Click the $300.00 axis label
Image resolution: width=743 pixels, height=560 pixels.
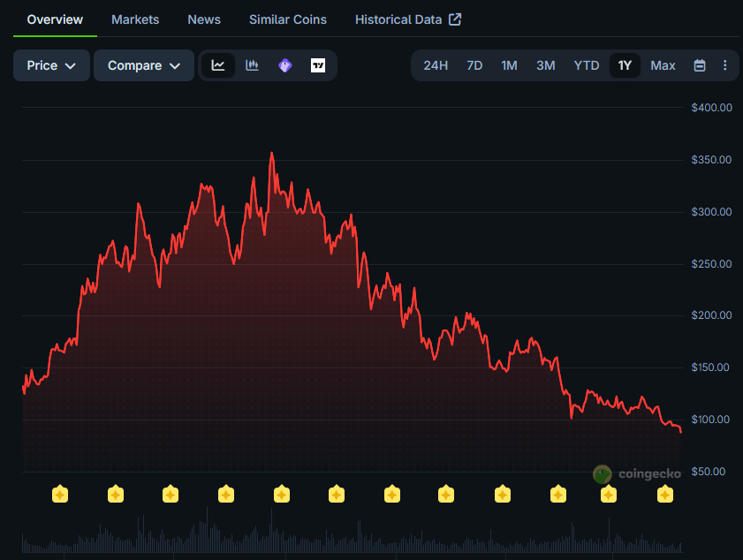pos(711,212)
